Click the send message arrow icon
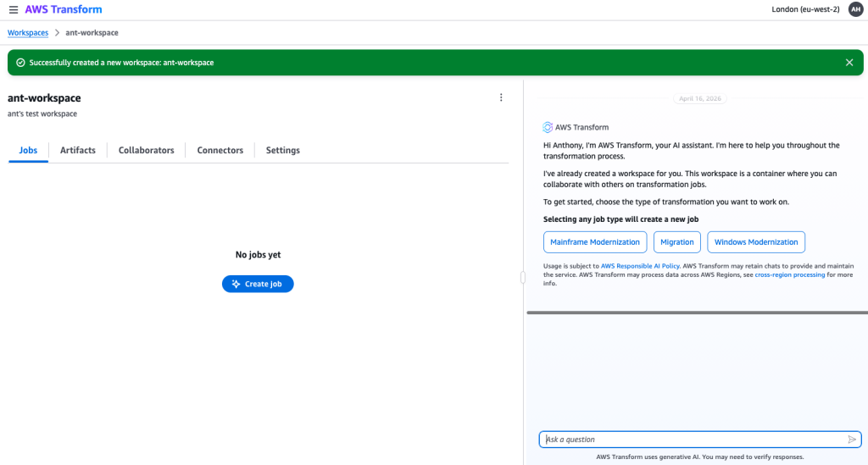The width and height of the screenshot is (868, 465). pos(852,440)
